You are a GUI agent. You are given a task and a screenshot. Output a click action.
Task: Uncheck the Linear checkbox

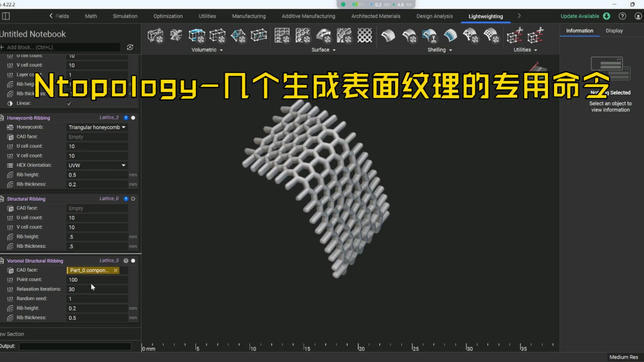click(x=69, y=103)
